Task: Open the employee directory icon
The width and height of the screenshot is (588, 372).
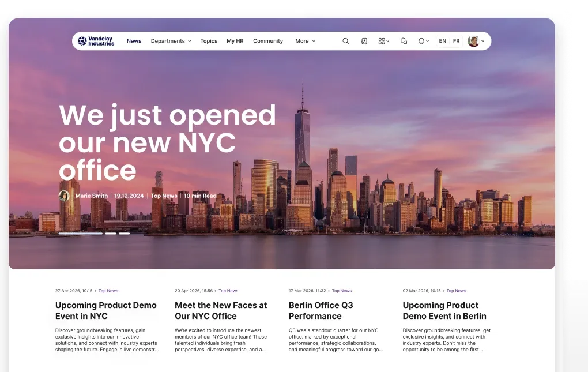Action: click(364, 40)
